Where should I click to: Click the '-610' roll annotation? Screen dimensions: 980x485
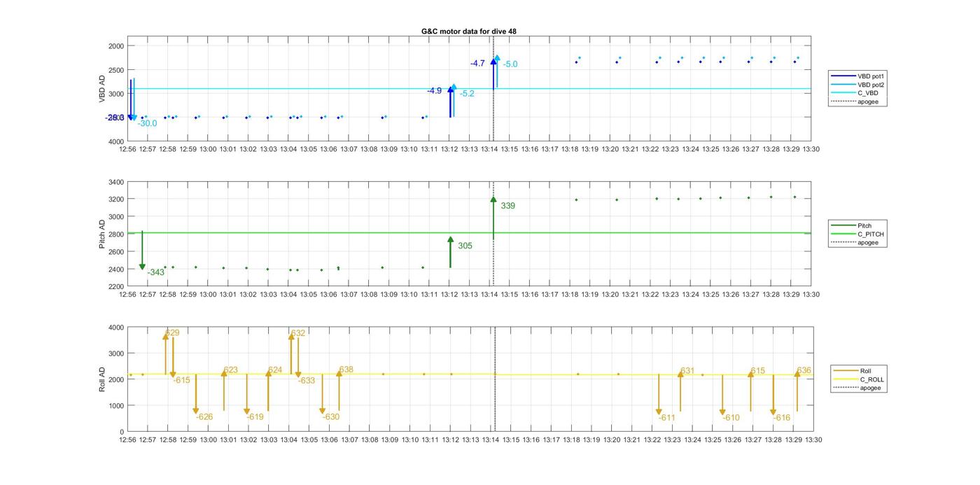pos(731,418)
